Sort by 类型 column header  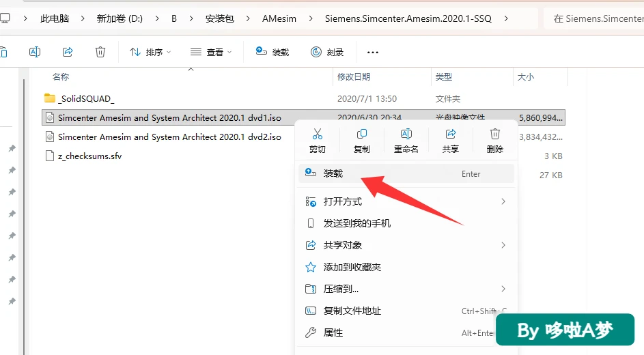pyautogui.click(x=444, y=76)
